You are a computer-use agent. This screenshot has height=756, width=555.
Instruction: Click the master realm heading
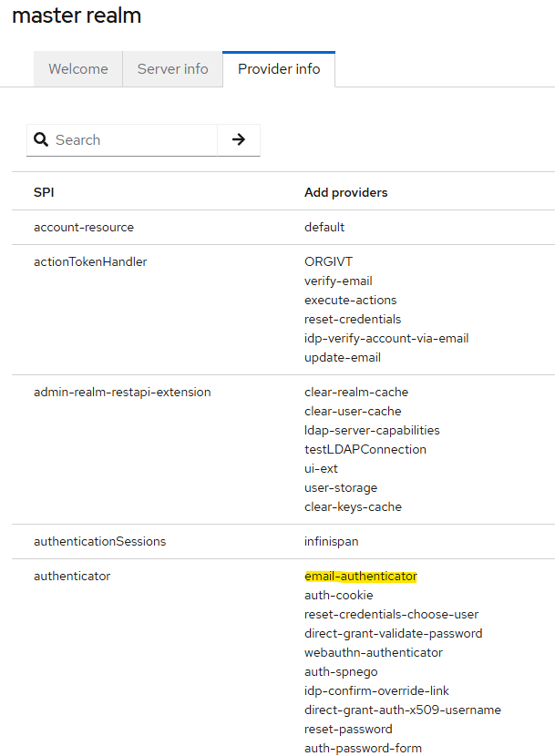coord(77,15)
